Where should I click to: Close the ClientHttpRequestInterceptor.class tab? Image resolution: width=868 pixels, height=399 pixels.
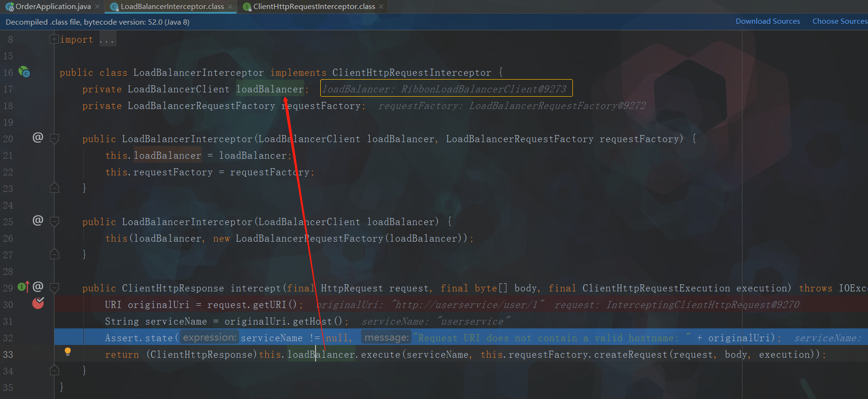point(381,7)
